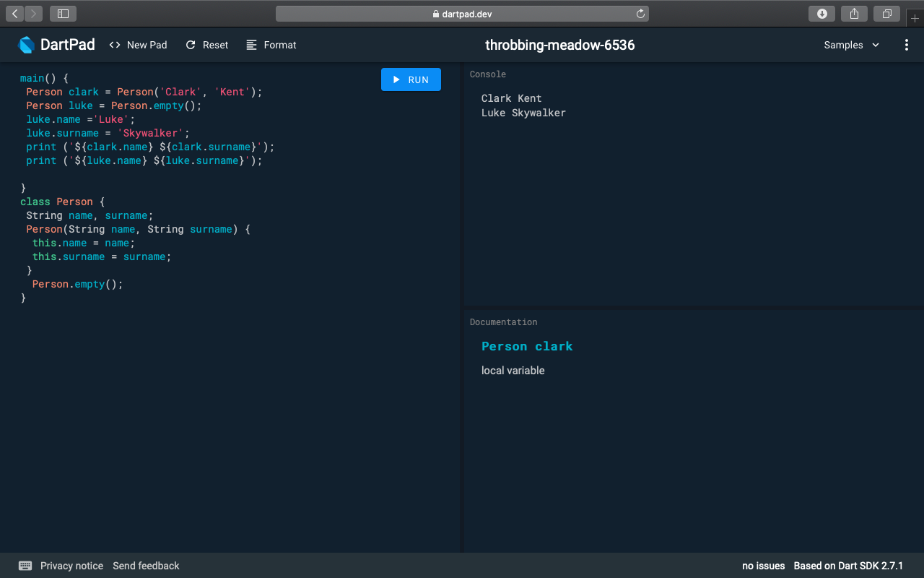The width and height of the screenshot is (924, 578).
Task: Click 'Luke Skywalker' console output line
Action: [x=523, y=113]
